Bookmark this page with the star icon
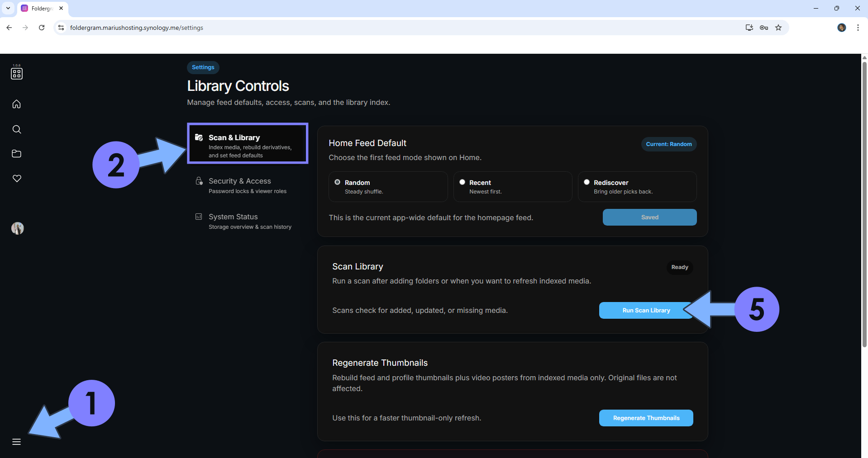 coord(778,28)
